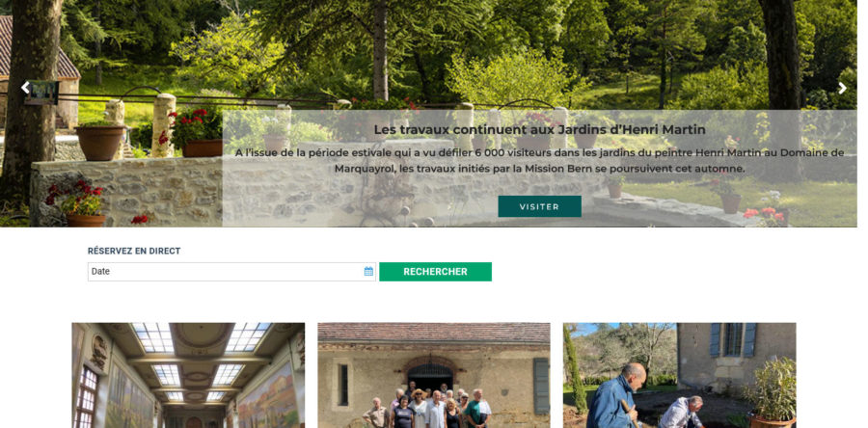Open the calendar picker icon in Date field
Viewport: 868px width, 428px height.
pyautogui.click(x=368, y=272)
